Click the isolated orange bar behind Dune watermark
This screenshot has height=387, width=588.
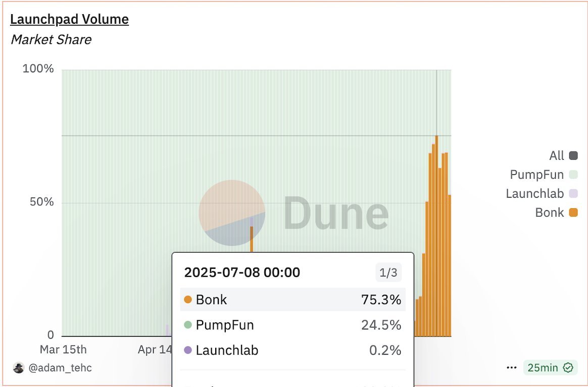click(252, 239)
